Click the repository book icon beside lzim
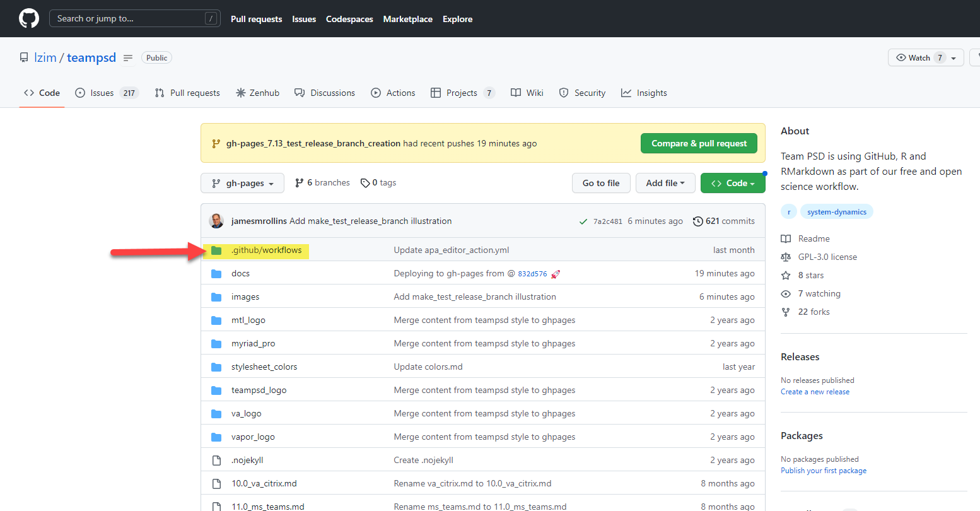The height and width of the screenshot is (511, 980). point(24,57)
